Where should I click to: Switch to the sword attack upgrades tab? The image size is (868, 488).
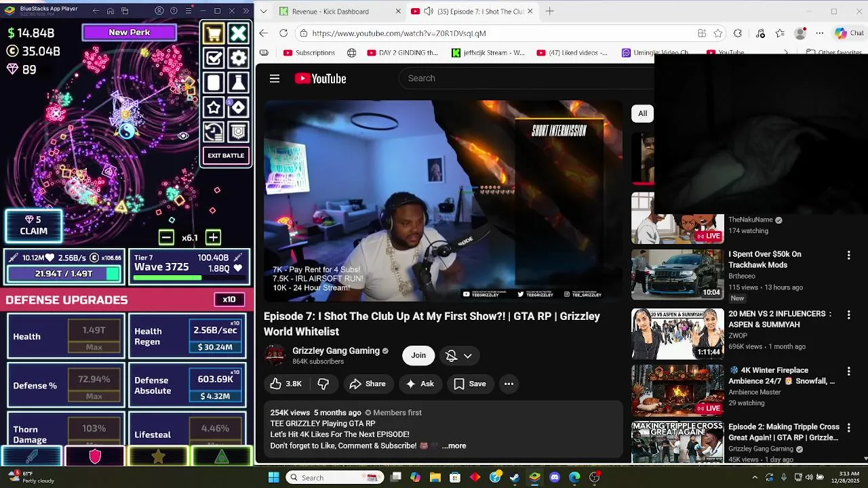pyautogui.click(x=31, y=456)
